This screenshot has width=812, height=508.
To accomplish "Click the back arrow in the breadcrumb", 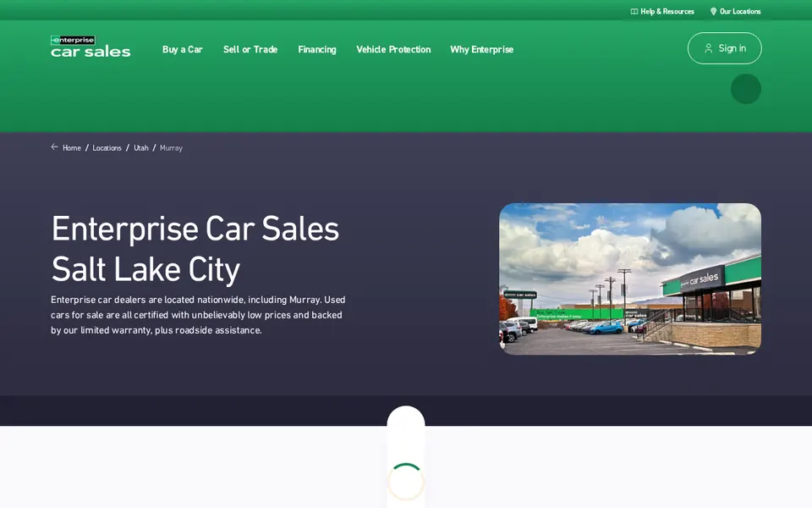I will tap(54, 147).
